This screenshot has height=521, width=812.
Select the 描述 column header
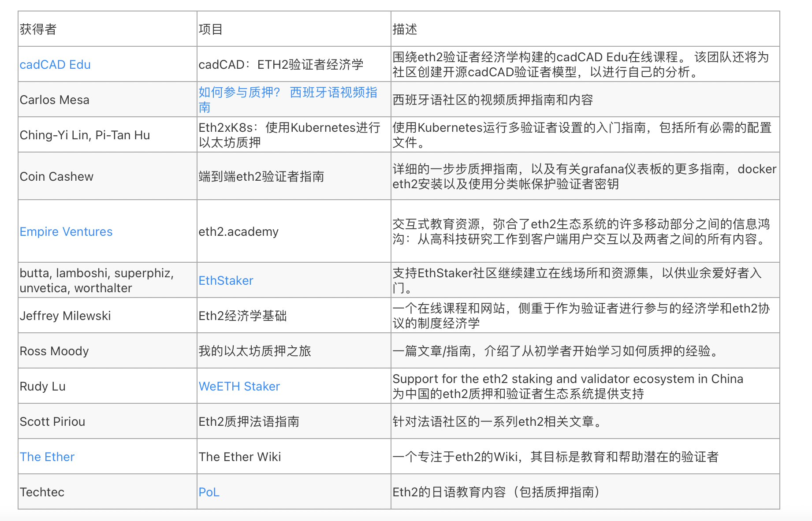point(405,29)
